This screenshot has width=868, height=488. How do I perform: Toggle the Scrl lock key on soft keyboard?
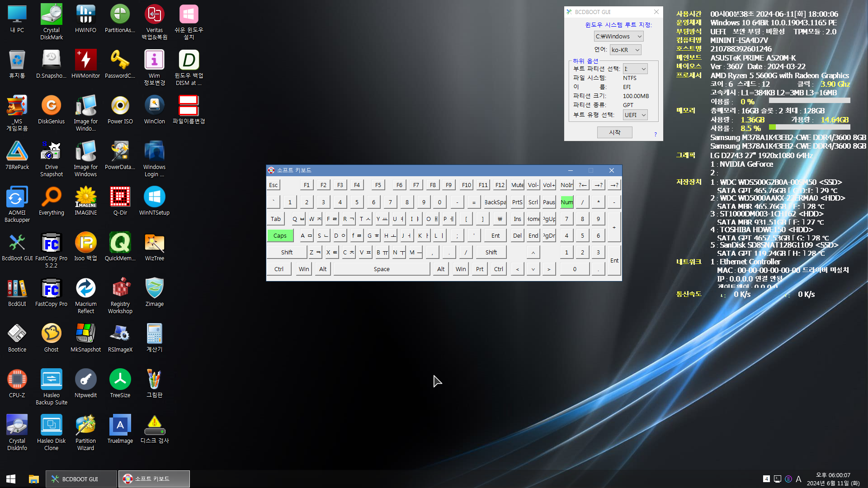tap(533, 202)
